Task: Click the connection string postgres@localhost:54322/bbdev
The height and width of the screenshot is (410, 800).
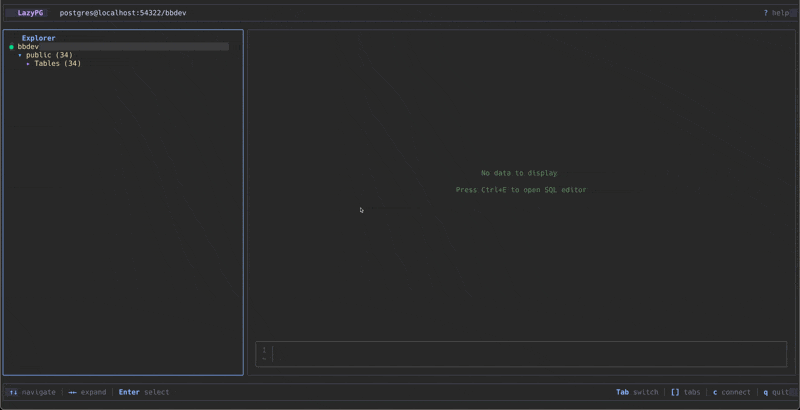Action: [123, 13]
